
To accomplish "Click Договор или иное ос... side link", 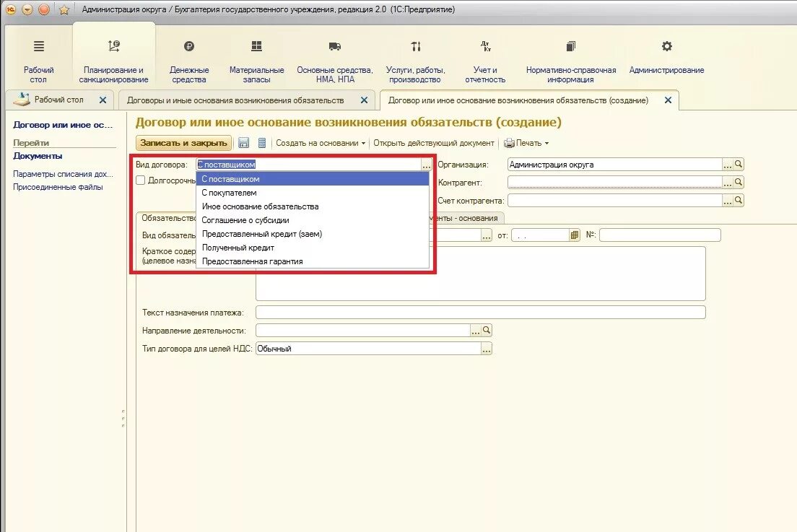I will click(x=63, y=124).
